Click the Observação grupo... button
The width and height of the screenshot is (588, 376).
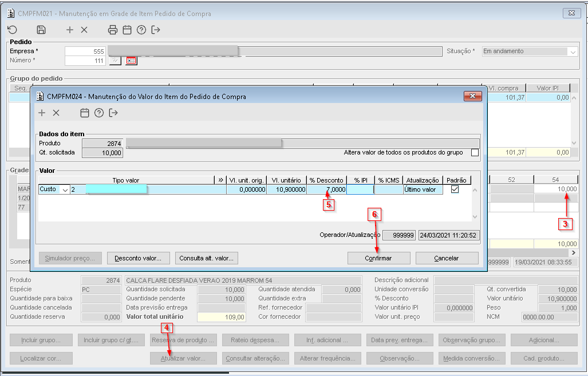click(472, 341)
